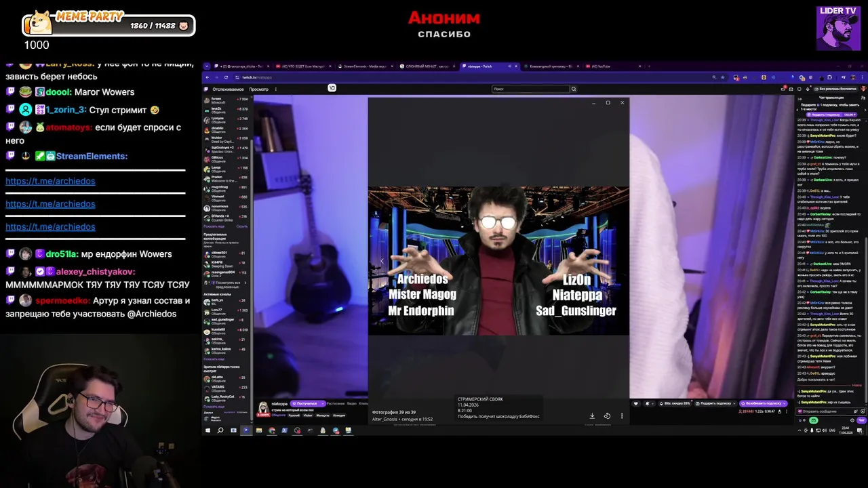
Task: Open the Windows Start button
Action: click(x=208, y=430)
